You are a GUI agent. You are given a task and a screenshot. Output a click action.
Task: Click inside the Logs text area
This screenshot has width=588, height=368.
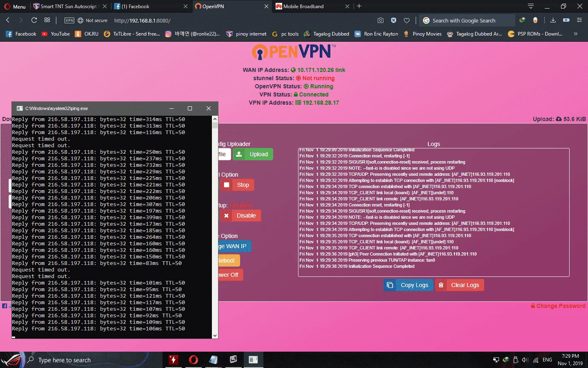click(x=434, y=212)
